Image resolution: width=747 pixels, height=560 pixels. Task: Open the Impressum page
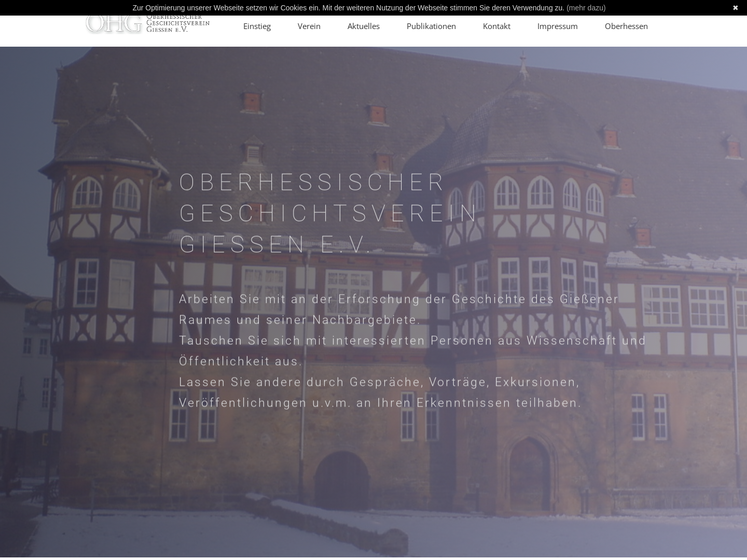(x=558, y=26)
